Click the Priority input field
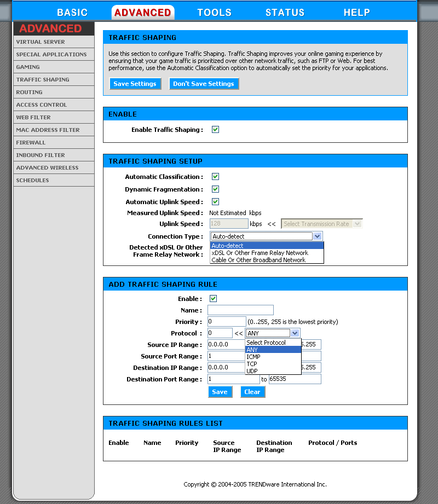 pos(227,321)
